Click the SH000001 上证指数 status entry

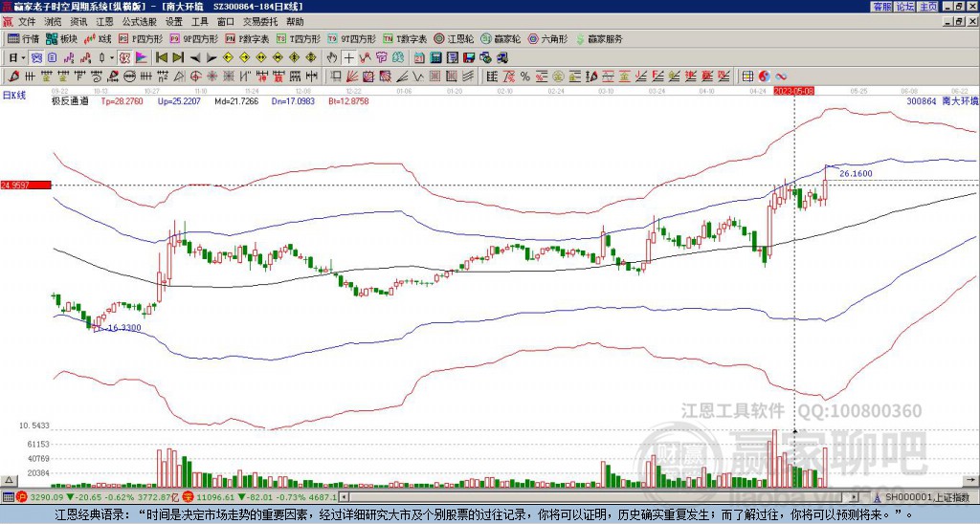tap(927, 498)
